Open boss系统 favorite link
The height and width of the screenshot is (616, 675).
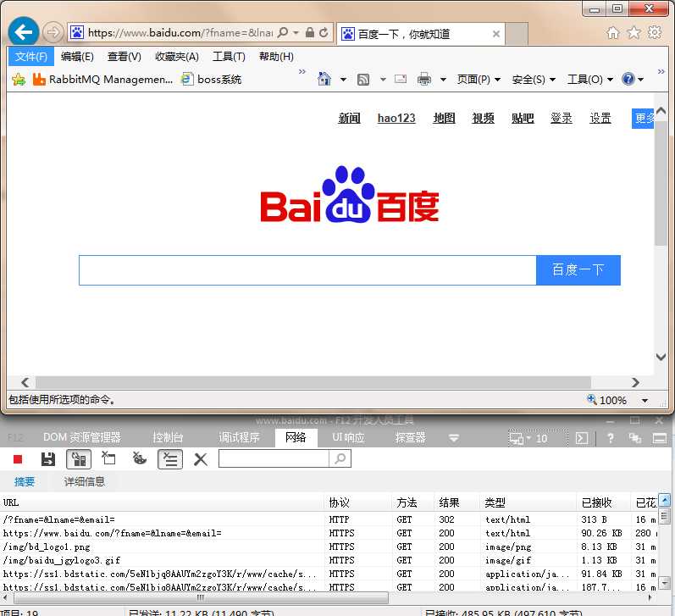point(212,80)
